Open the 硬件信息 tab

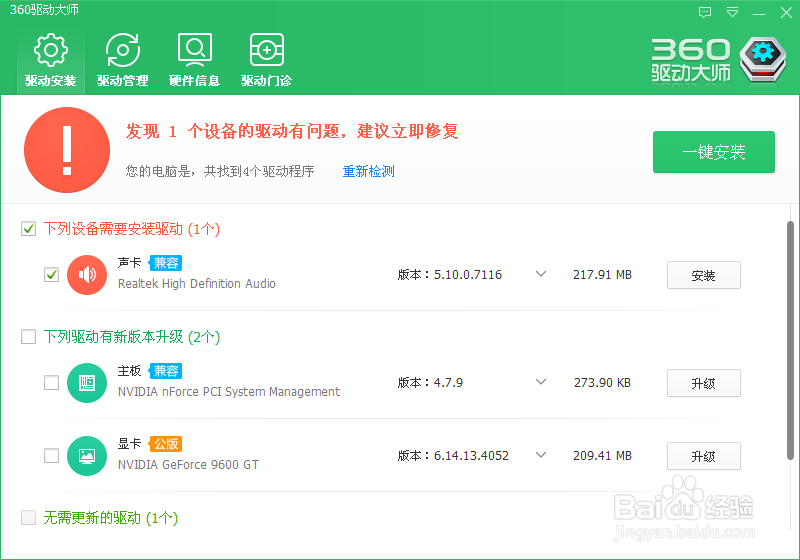tap(194, 60)
